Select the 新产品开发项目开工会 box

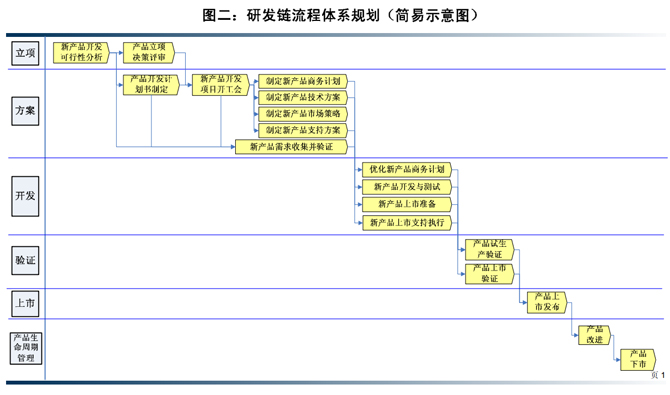click(221, 85)
